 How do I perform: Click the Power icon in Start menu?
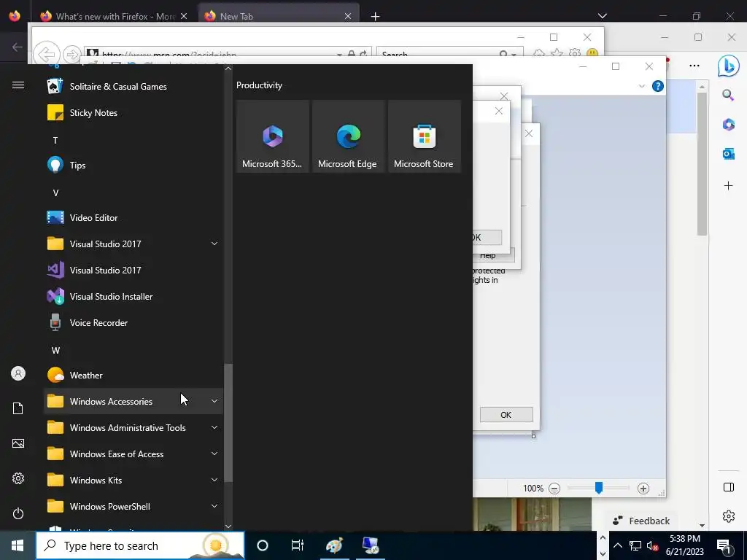coord(18,513)
